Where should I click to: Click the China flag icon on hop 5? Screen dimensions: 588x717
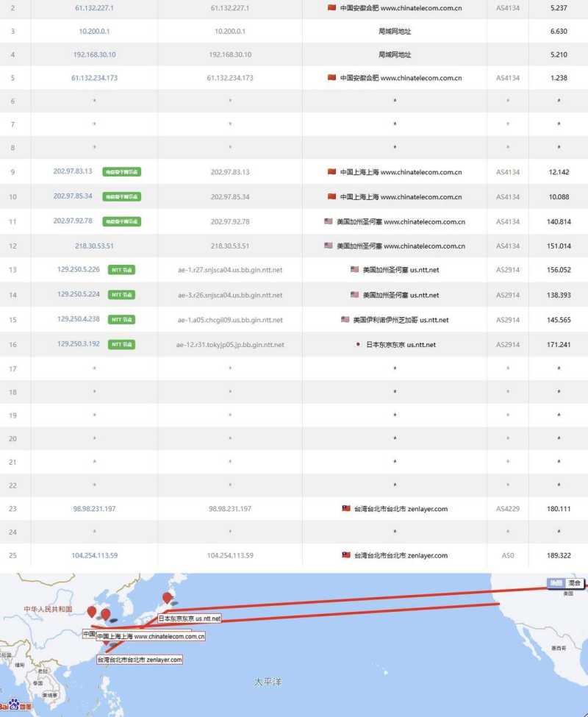pos(331,77)
